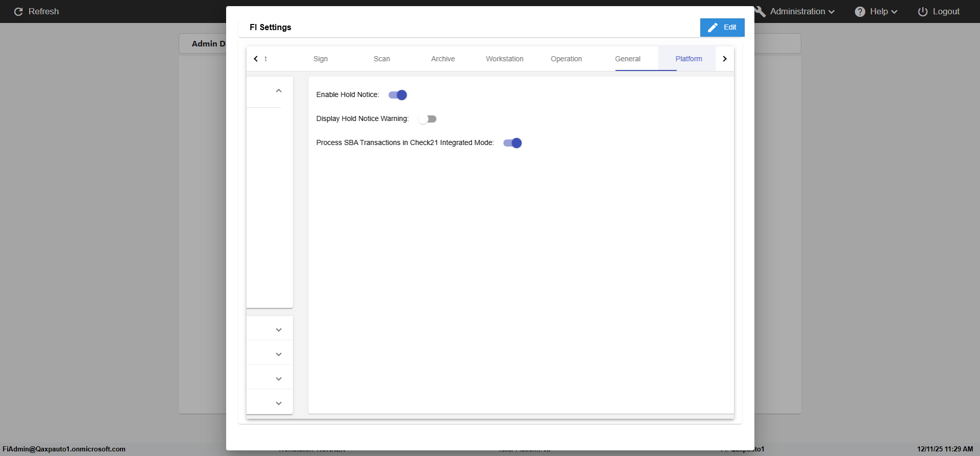
Task: Click the date and time in status bar
Action: (x=945, y=449)
